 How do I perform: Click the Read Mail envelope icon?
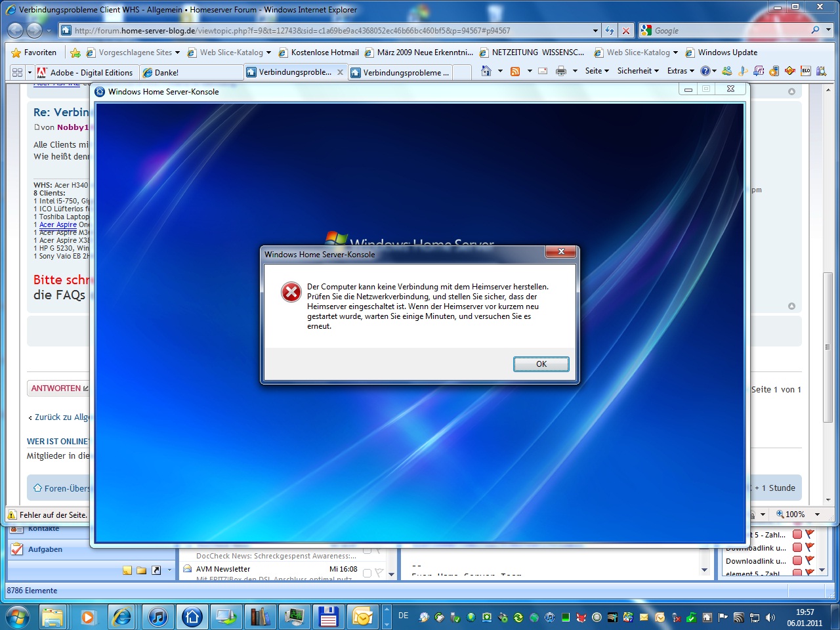point(543,71)
